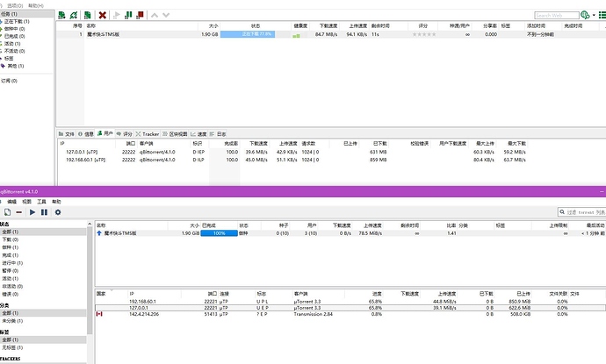Click uTorrent's green list view icon
Viewport: 606px width, 364px height.
coord(602,15)
